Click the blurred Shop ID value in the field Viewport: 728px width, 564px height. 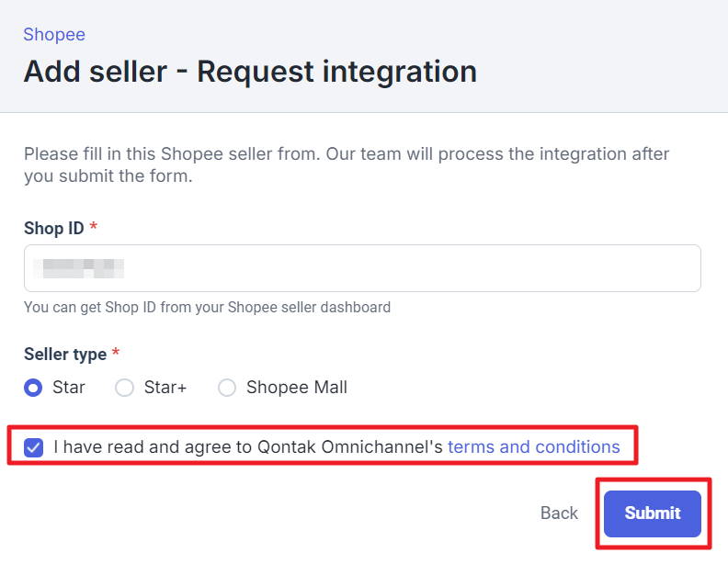click(77, 268)
